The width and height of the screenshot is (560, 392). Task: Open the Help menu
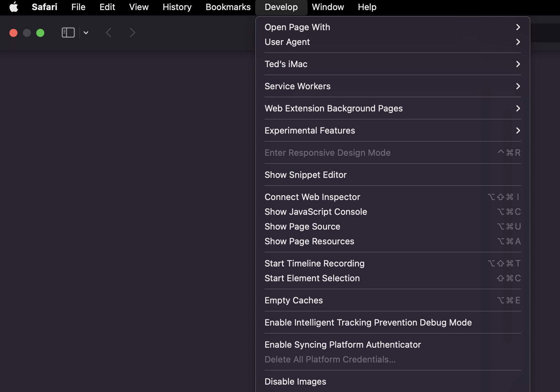pyautogui.click(x=367, y=7)
